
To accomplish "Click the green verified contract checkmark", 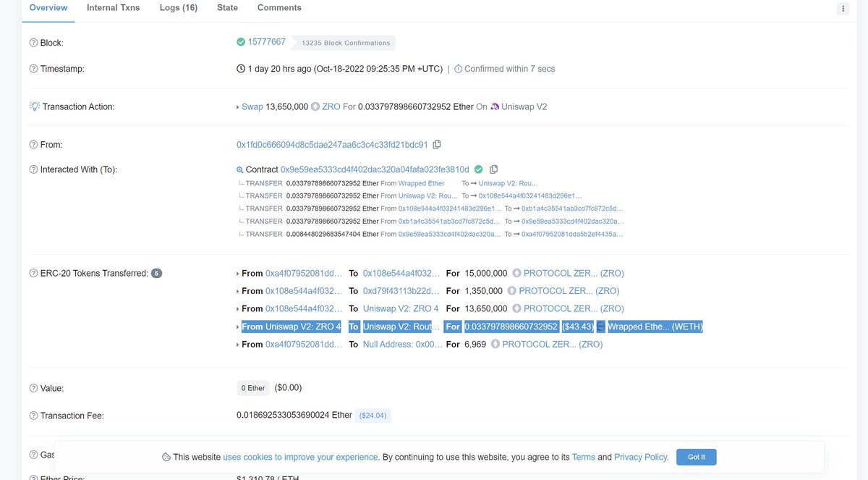I will (x=478, y=169).
